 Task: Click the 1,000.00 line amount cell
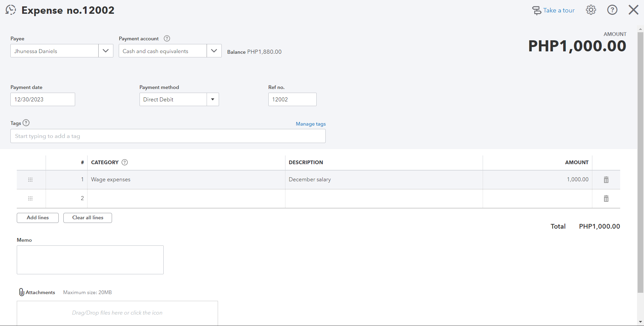[537, 180]
